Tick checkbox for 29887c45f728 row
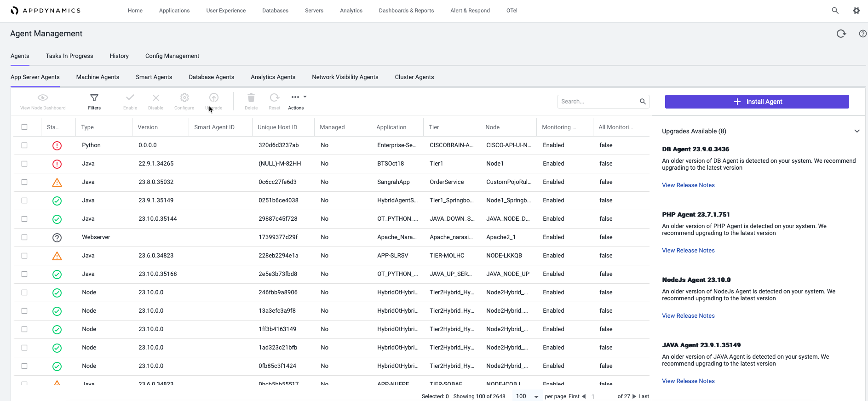This screenshot has height=401, width=868. pos(24,219)
